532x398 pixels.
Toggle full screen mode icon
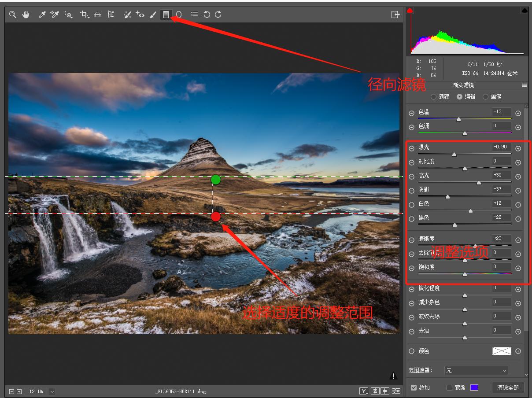pyautogui.click(x=395, y=15)
